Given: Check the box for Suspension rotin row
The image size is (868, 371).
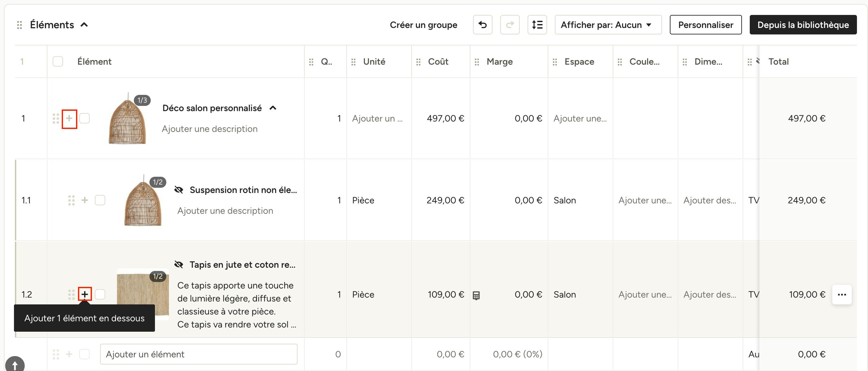Looking at the screenshot, I should 100,200.
